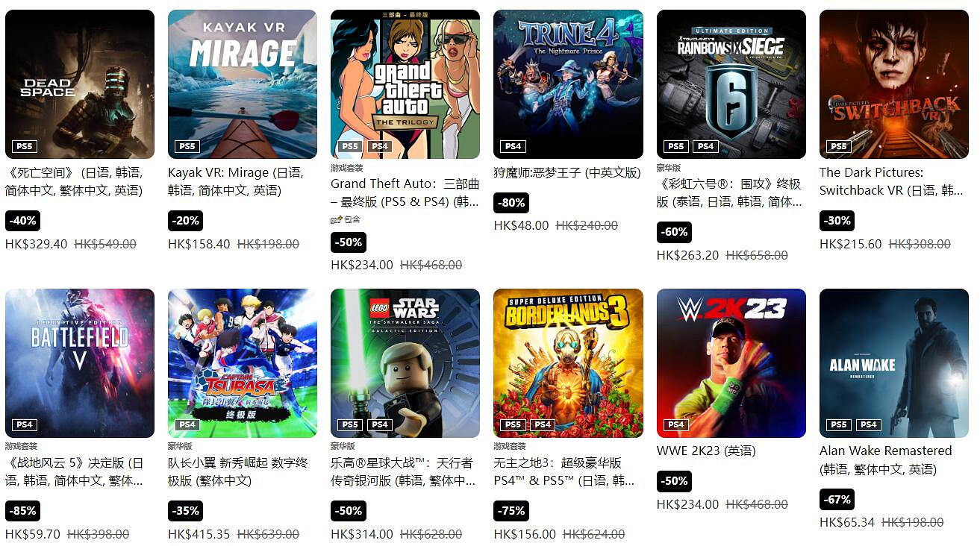Screen dimensions: 980x546
Task: Open the WWE 2K23 (英语) title link
Action: coord(706,451)
